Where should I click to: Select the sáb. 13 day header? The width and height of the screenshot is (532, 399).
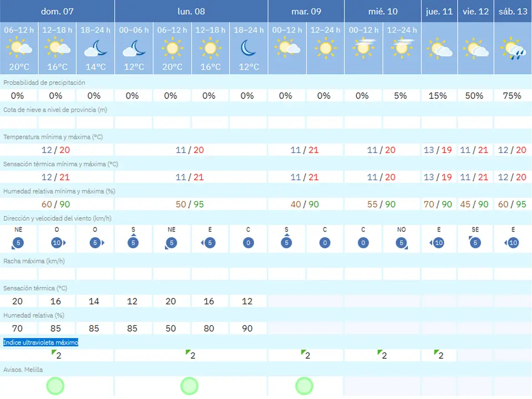tap(513, 11)
